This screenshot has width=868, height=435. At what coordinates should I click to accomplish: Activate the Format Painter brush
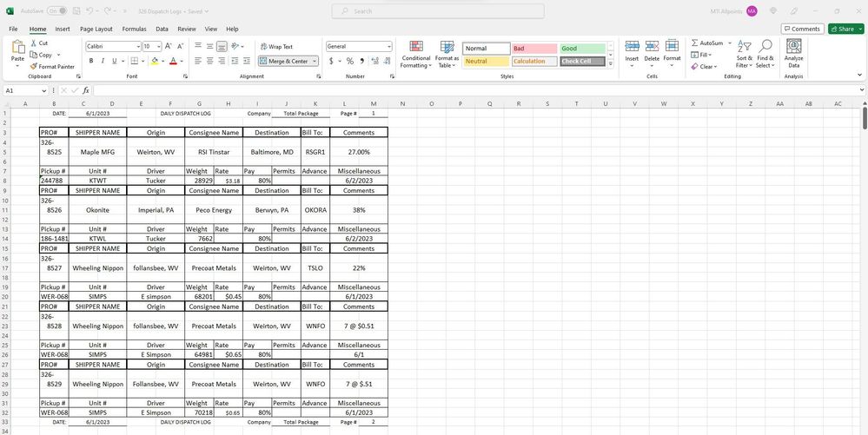(34, 66)
